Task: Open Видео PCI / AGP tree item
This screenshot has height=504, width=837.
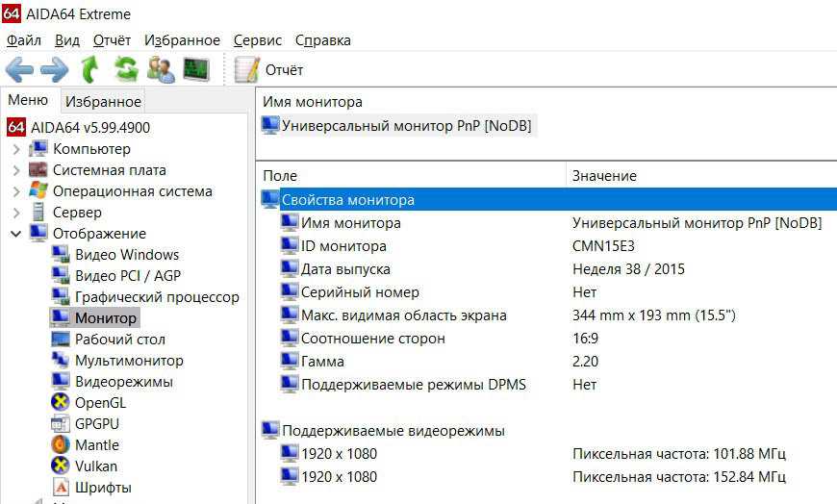Action: click(128, 275)
